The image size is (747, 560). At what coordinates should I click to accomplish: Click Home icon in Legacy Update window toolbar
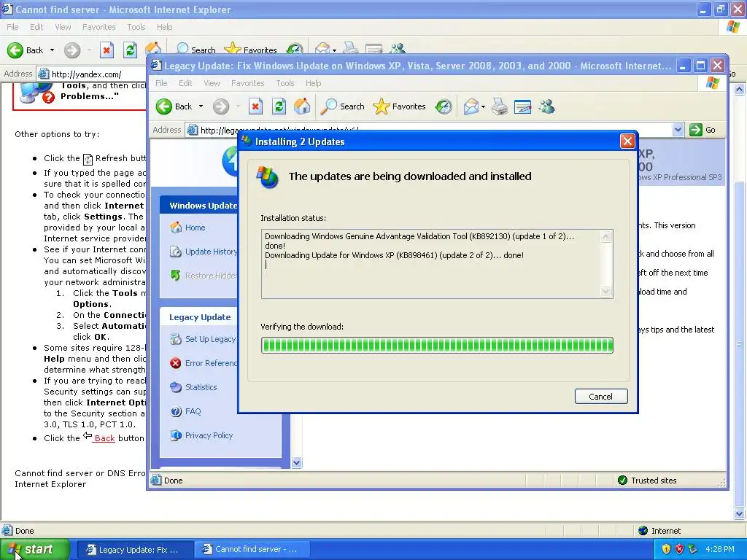click(x=302, y=106)
